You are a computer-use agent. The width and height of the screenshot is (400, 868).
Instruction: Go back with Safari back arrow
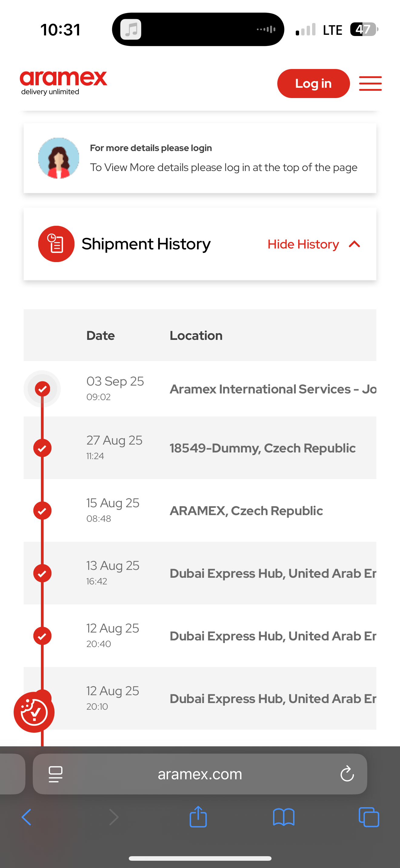coord(26,817)
